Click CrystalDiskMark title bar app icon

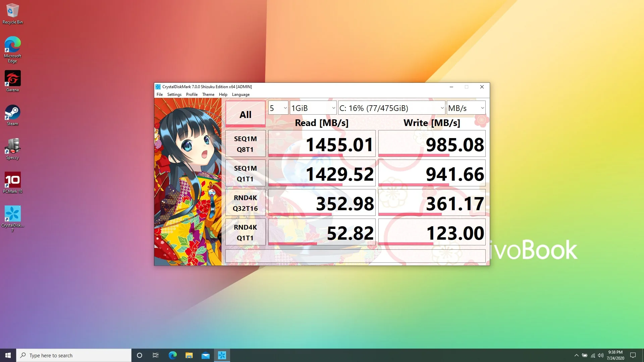tap(158, 87)
